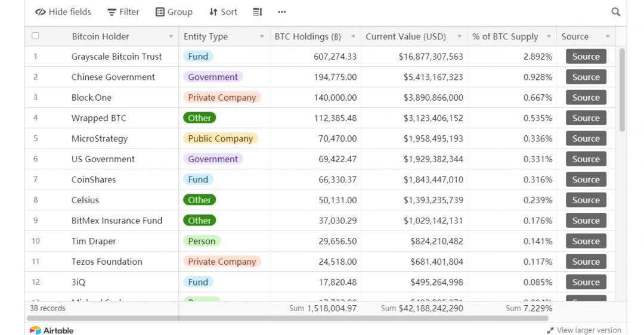Open the row height icon

(257, 12)
